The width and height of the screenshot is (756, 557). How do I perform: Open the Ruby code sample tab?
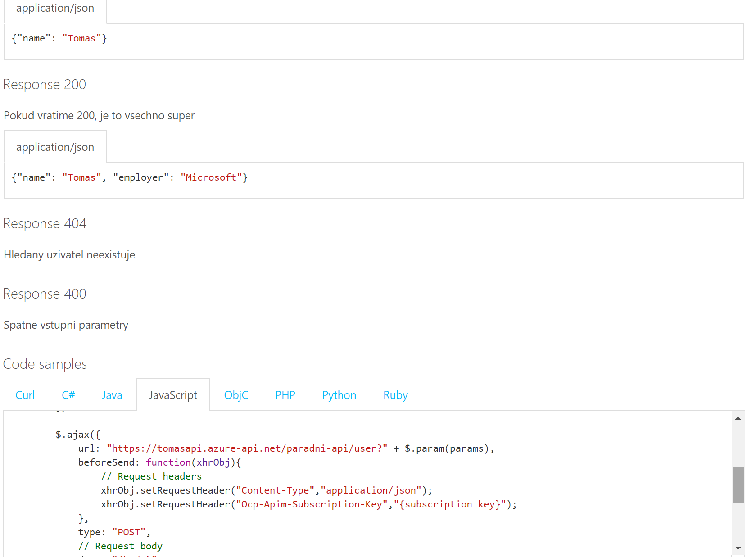point(395,395)
